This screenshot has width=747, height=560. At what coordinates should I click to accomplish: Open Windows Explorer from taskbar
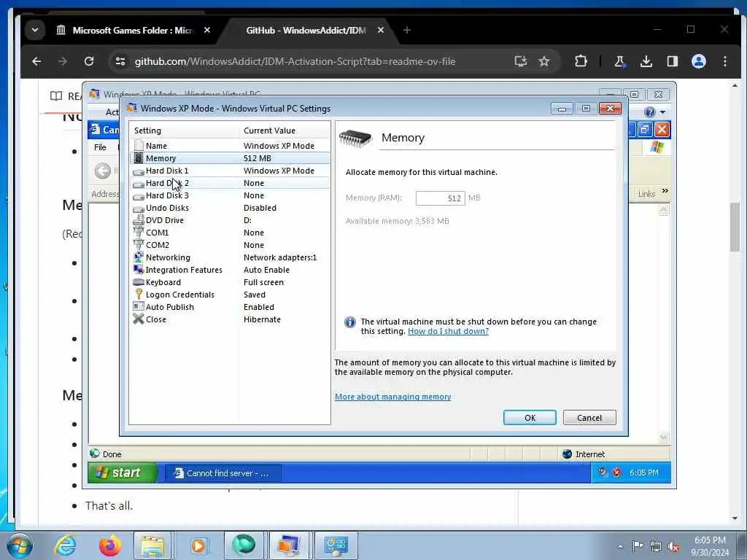[x=152, y=545]
